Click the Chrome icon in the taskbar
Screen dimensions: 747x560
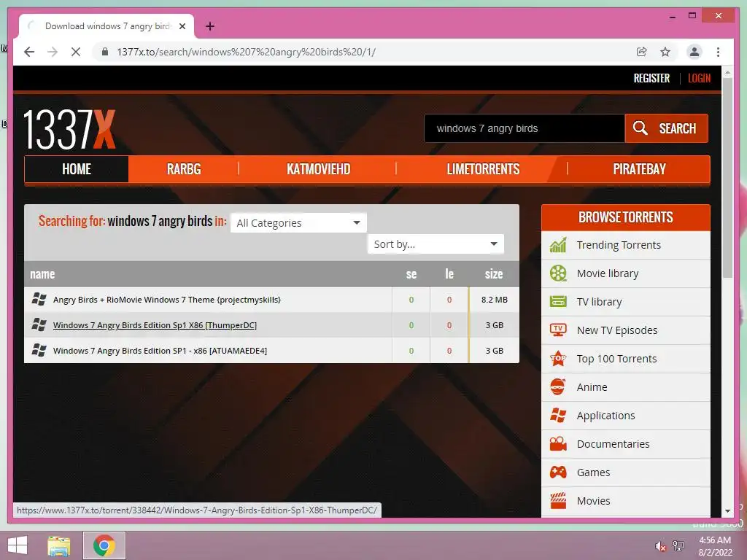pos(104,545)
